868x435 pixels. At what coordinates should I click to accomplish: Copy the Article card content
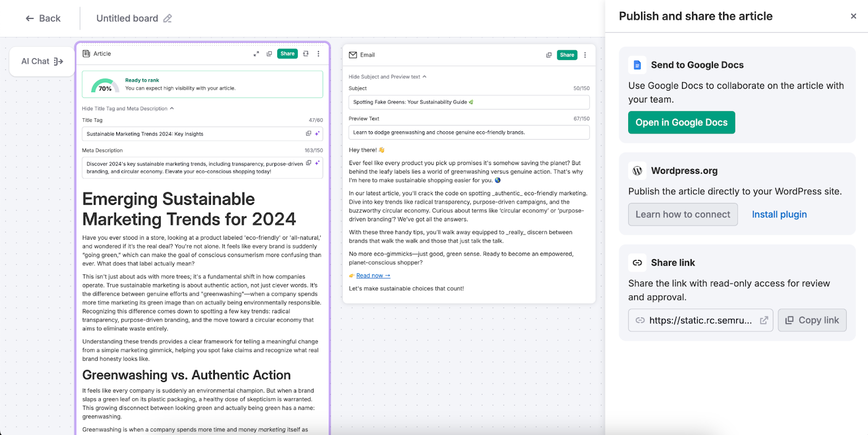(269, 54)
